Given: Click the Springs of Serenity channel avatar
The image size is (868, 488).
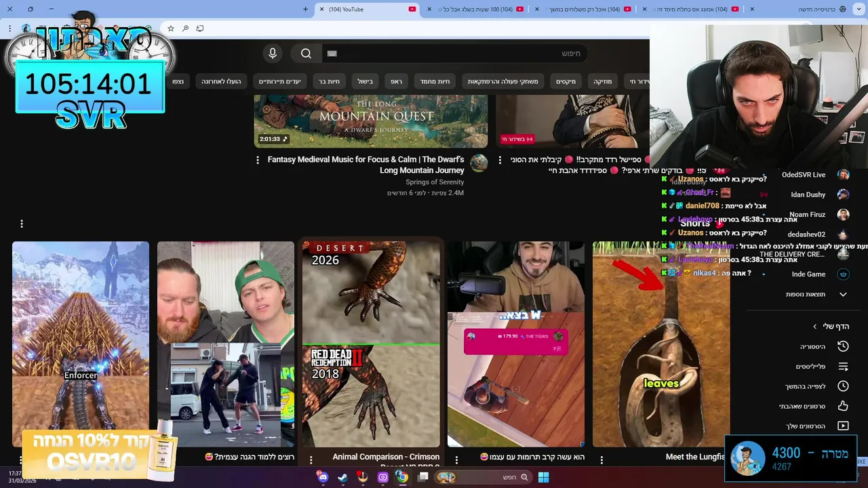Looking at the screenshot, I should pyautogui.click(x=479, y=163).
